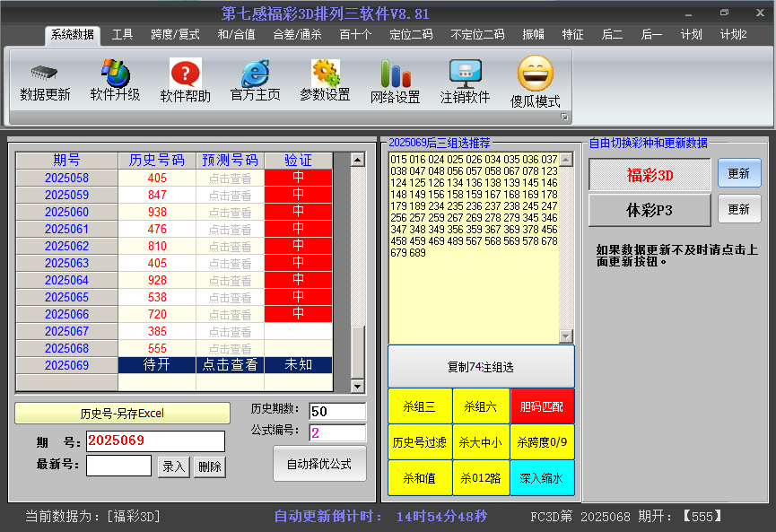776x532 pixels.
Task: Click 复制74注组选 button
Action: pyautogui.click(x=481, y=367)
